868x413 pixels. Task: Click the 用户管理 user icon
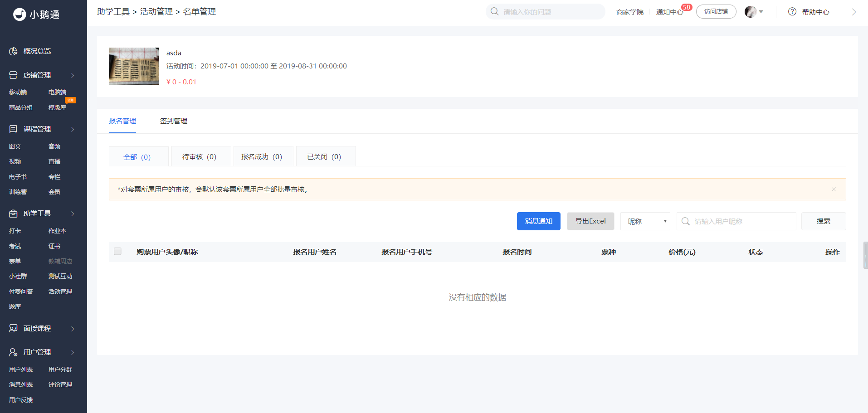[x=13, y=352]
